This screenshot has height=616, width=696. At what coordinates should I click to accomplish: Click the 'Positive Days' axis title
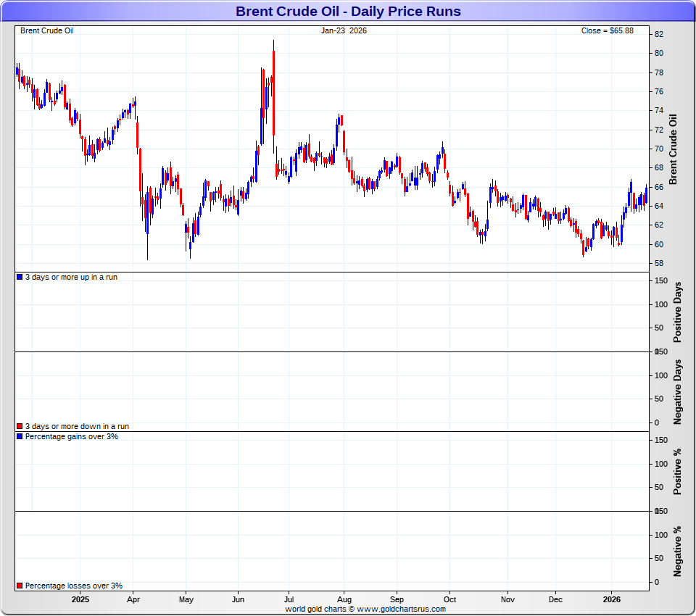point(677,312)
